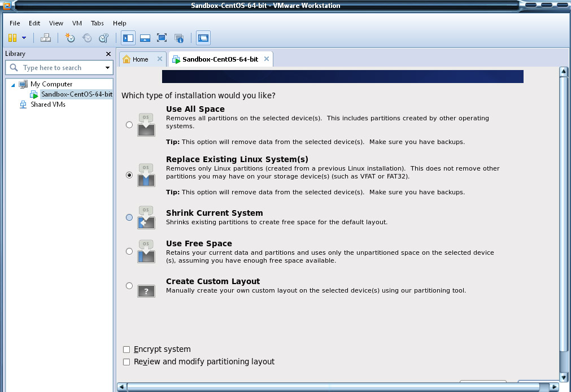Screen dimensions: 571x392
Task: Click the Create Custom Layout heading
Action: (213, 281)
